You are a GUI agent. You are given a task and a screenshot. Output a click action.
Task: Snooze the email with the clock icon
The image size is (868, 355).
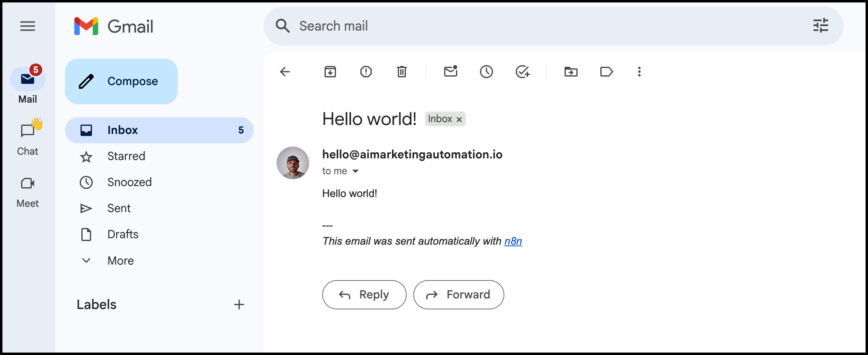coord(486,72)
